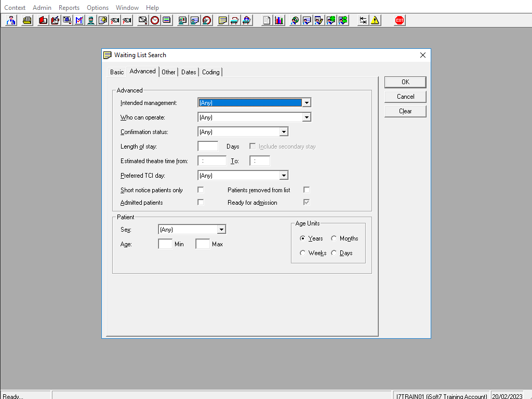Image resolution: width=532 pixels, height=399 pixels.
Task: Click the Clear button
Action: tap(405, 111)
